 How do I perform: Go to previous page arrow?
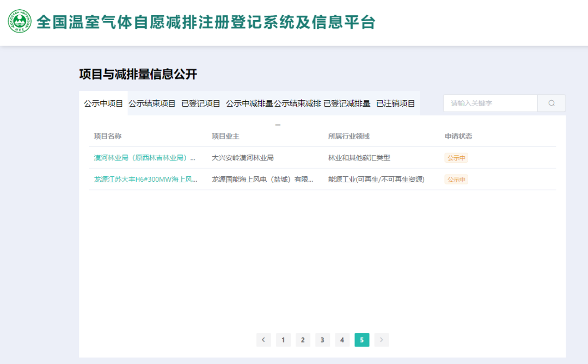coord(264,340)
